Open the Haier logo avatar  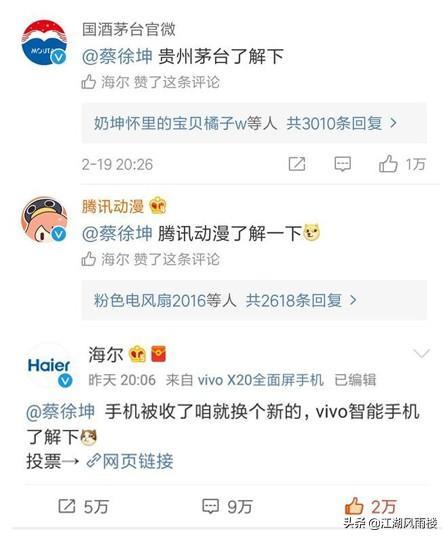[x=49, y=366]
